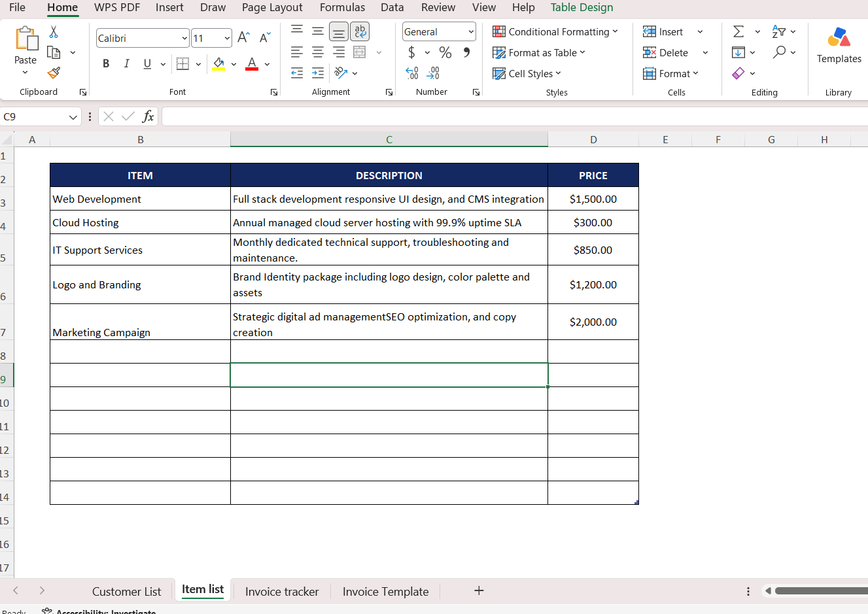Screen dimensions: 868x614
Task: Apply the Percent Style format
Action: pyautogui.click(x=445, y=52)
